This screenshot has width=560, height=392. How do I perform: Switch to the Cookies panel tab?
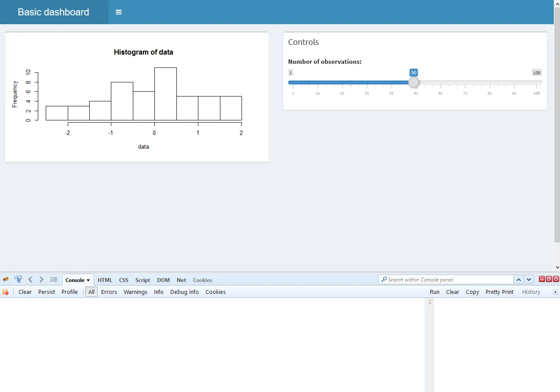click(x=202, y=280)
